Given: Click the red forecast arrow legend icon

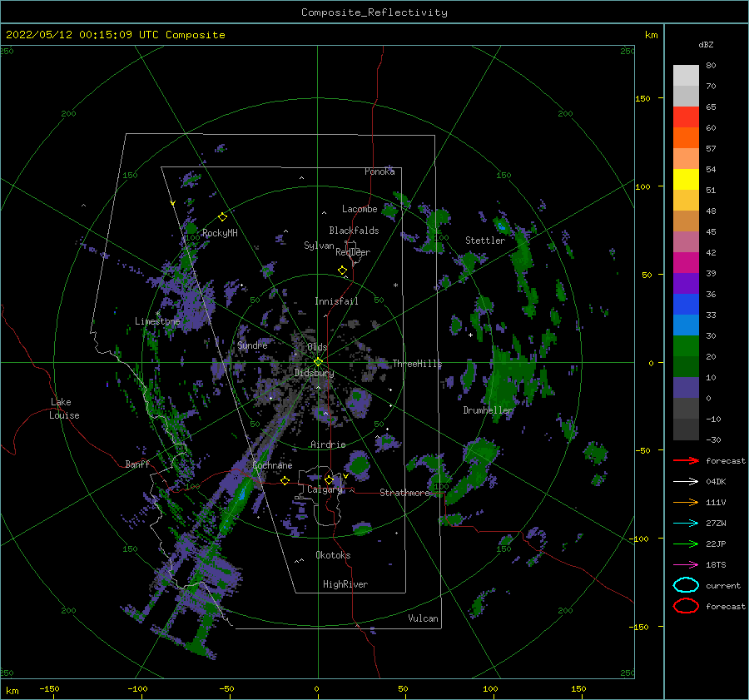Looking at the screenshot, I should coord(686,460).
